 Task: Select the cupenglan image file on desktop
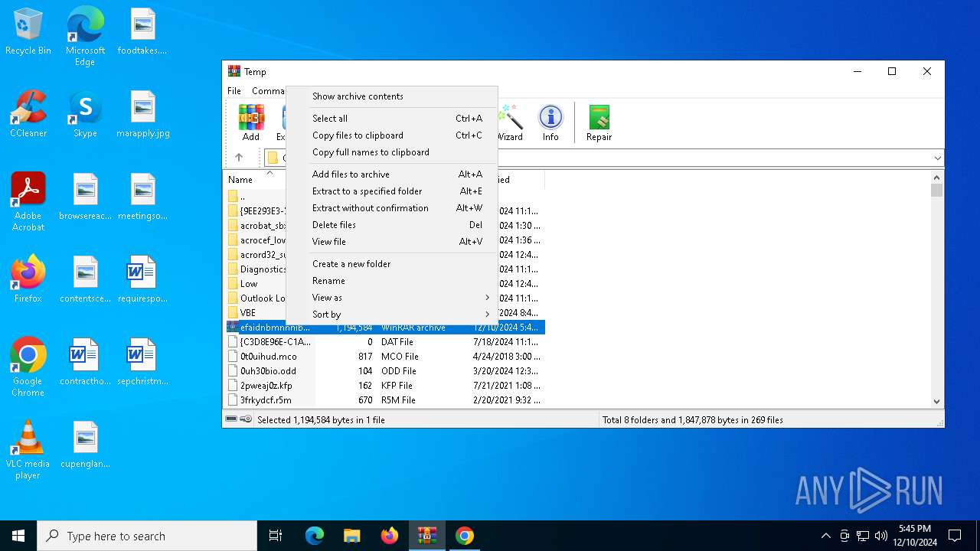[85, 445]
